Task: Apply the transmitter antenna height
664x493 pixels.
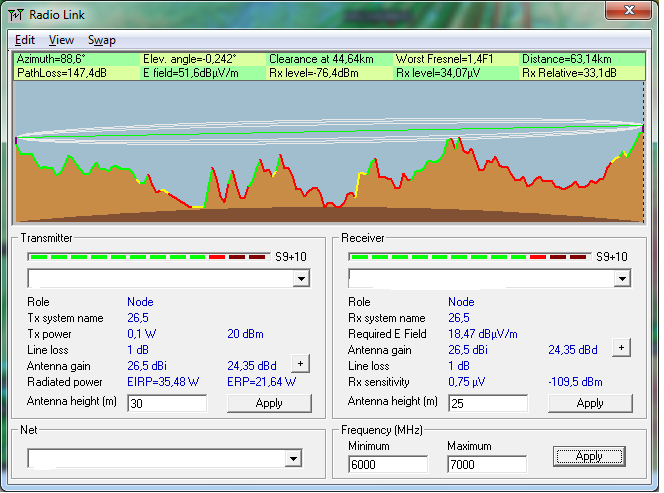Action: (x=269, y=403)
